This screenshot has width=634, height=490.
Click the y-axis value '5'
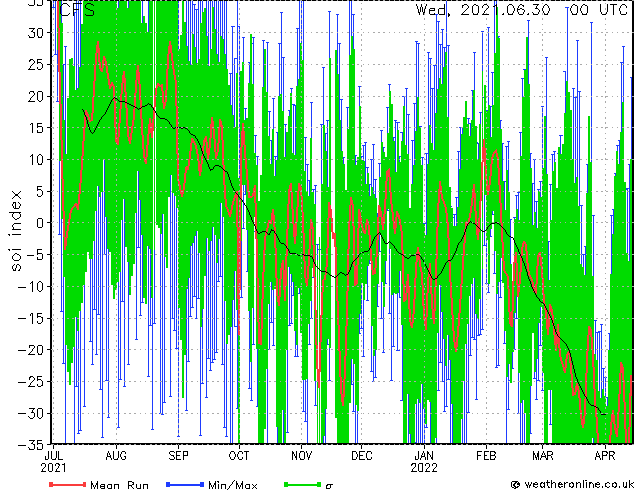coord(40,191)
